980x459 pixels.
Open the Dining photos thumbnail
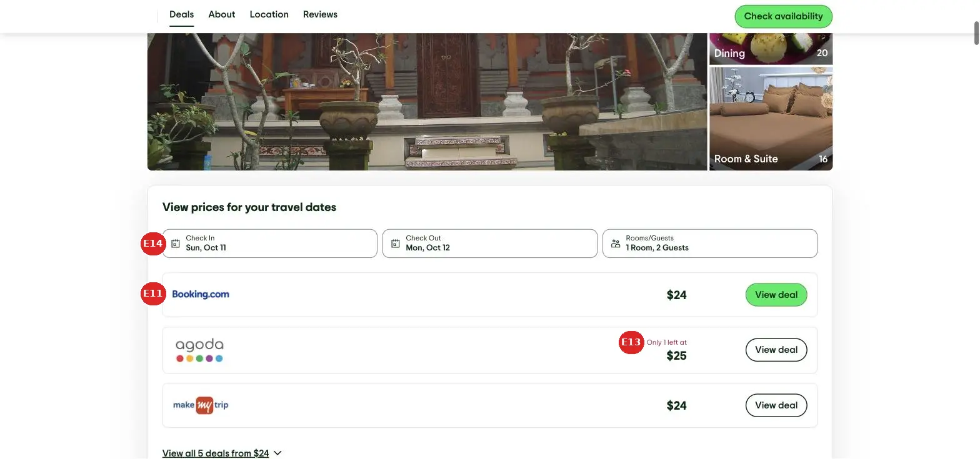771,49
